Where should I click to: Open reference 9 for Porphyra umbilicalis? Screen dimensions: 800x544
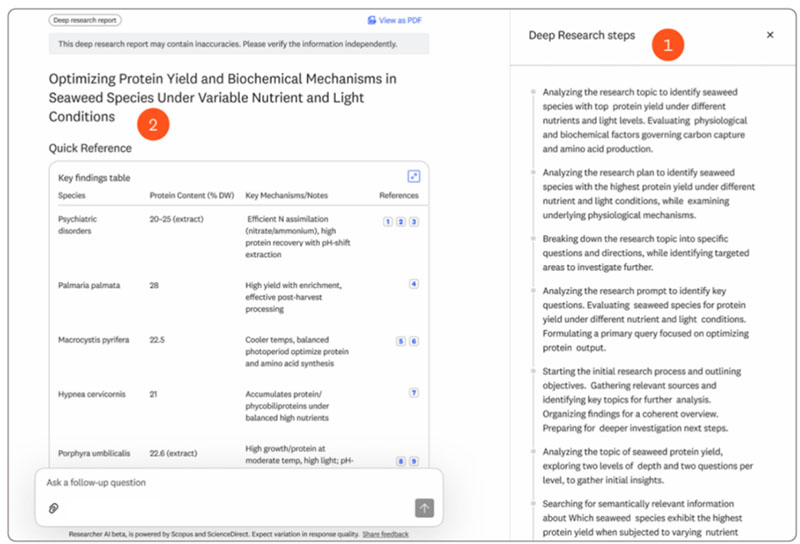pos(413,461)
